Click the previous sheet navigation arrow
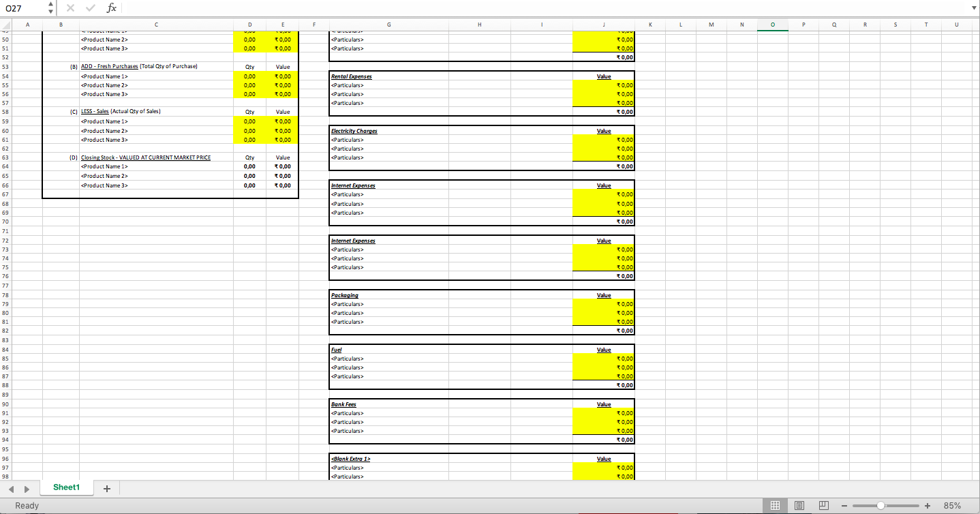Image resolution: width=980 pixels, height=514 pixels. click(11, 487)
